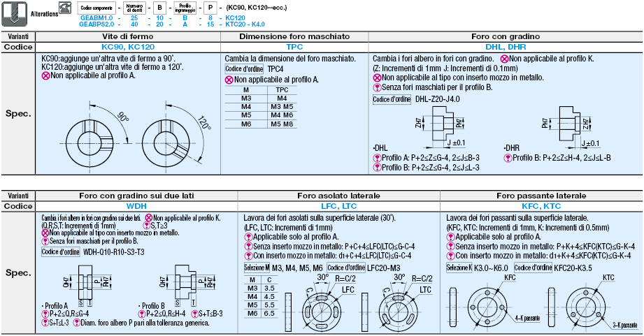This screenshot has height=336, width=644.
Task: Click the drill-bit Alterations icon at top left
Action: tap(15, 13)
